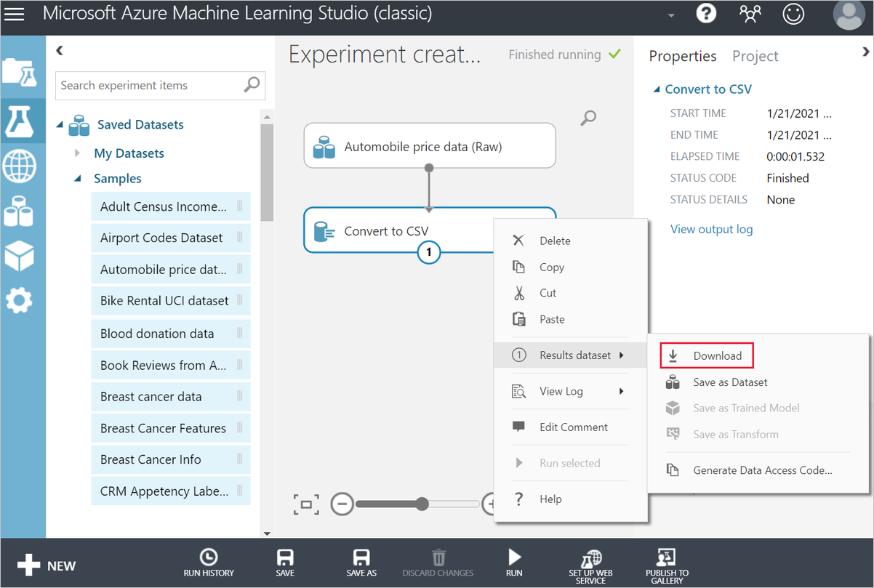Open the View Log submenu
The width and height of the screenshot is (874, 588).
point(571,391)
